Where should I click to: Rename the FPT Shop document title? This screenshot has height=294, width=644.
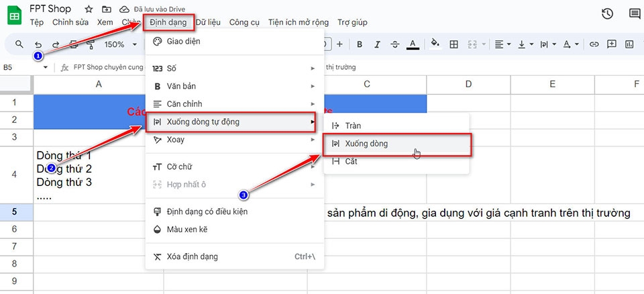(50, 9)
